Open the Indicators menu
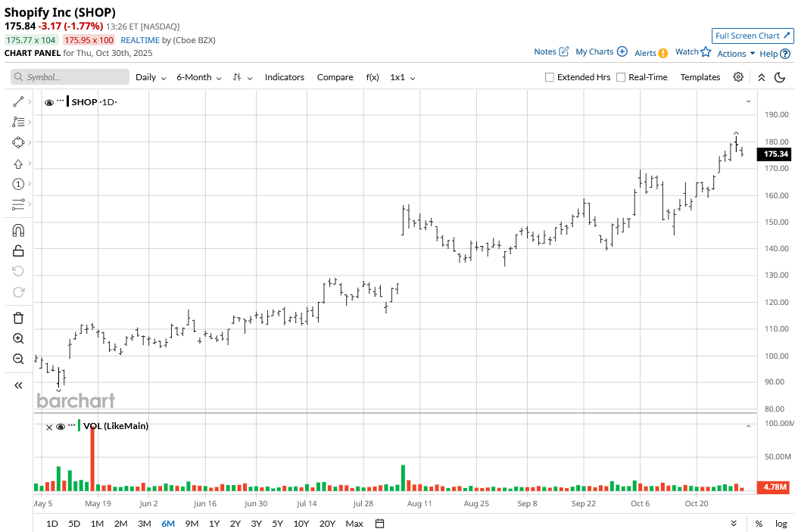Viewport: 795px width, 532px height. [285, 77]
